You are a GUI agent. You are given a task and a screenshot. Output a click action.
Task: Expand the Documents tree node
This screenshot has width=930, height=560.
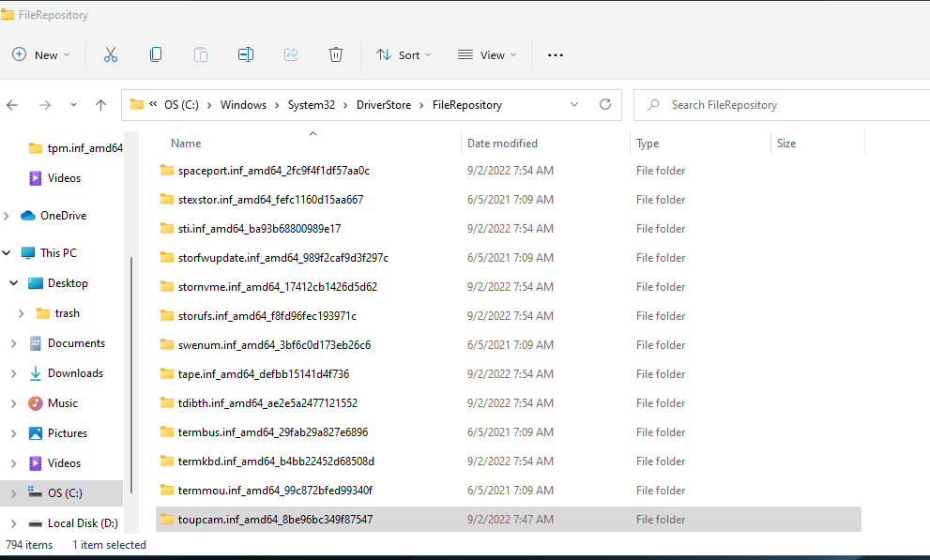[x=14, y=343]
